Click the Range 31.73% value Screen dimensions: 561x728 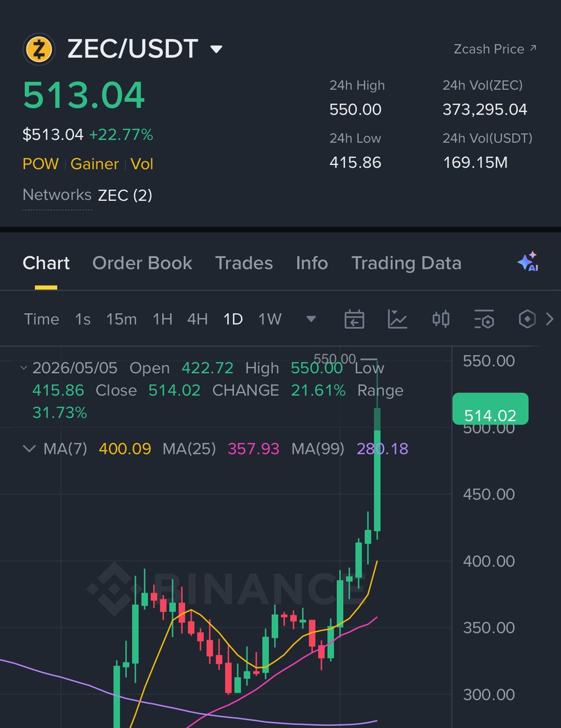(x=59, y=413)
